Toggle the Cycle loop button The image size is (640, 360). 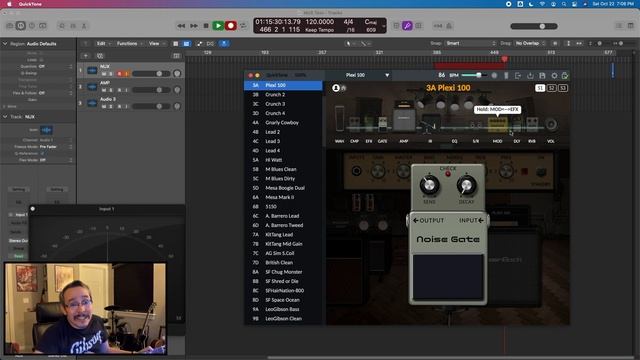pos(243,26)
